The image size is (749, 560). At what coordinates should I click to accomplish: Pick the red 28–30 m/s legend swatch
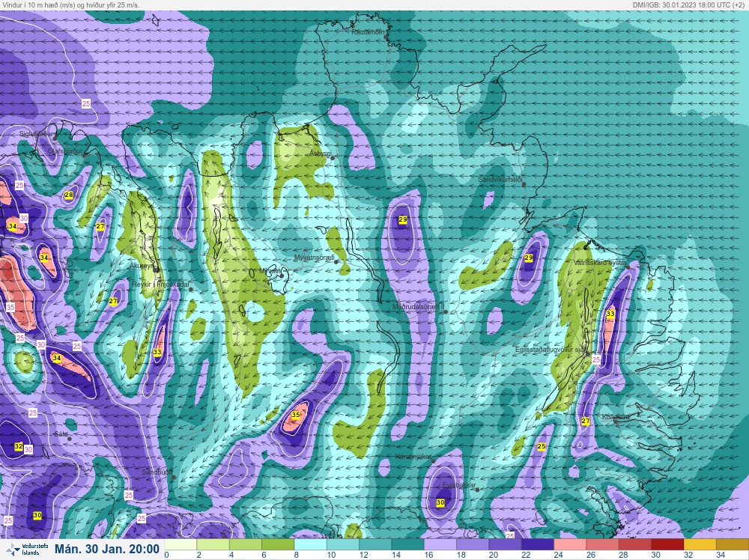pos(635,545)
